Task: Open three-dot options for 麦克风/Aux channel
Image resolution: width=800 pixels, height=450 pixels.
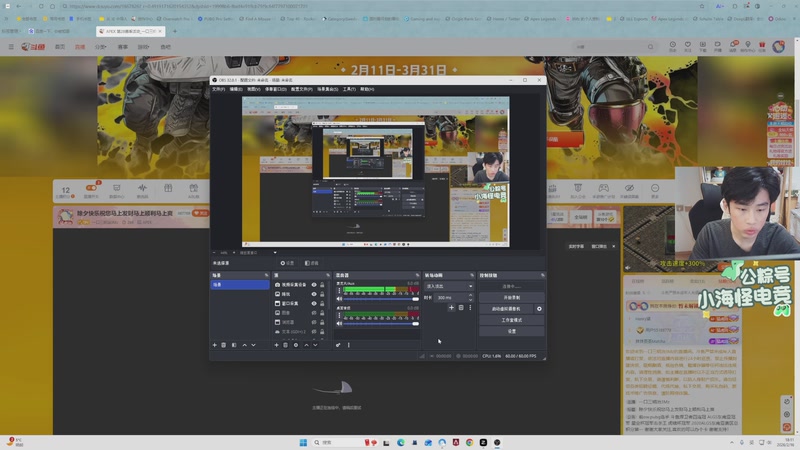Action: (339, 290)
